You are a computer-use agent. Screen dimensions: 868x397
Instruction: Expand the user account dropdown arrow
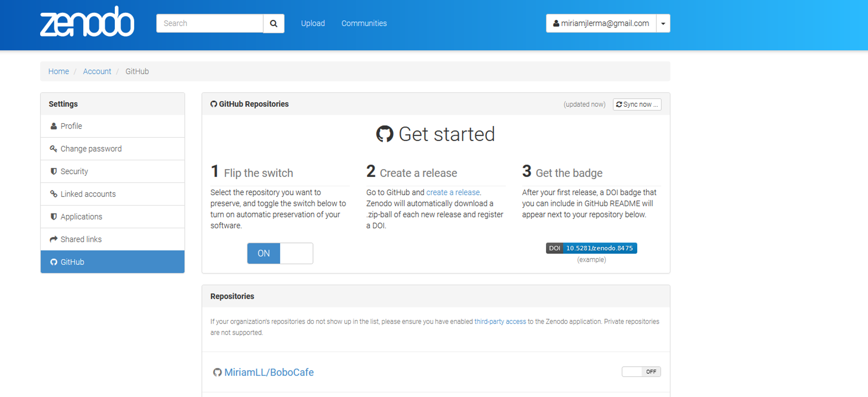pos(663,23)
